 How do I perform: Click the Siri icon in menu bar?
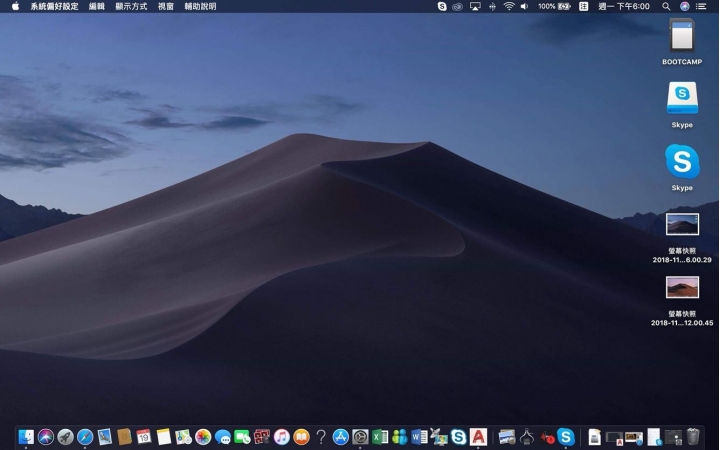pyautogui.click(x=684, y=6)
